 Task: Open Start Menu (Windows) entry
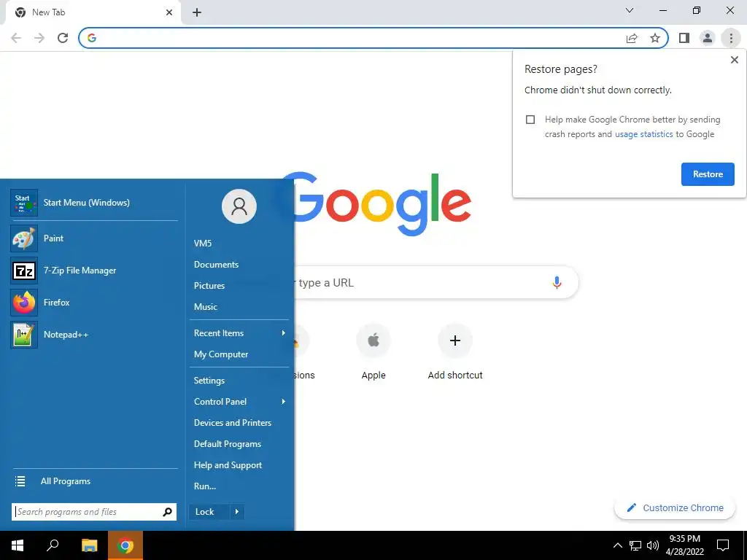pos(94,203)
